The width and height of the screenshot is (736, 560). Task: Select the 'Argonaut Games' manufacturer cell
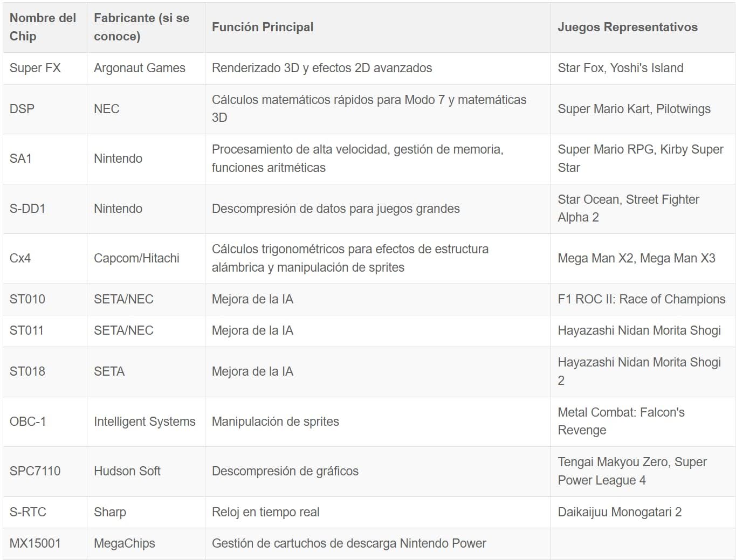(139, 68)
